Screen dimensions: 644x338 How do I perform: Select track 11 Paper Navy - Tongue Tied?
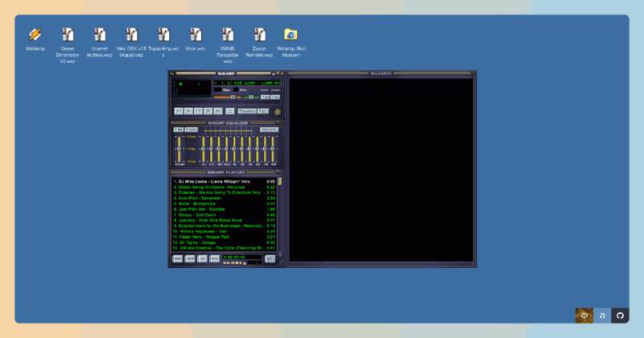pyautogui.click(x=225, y=237)
